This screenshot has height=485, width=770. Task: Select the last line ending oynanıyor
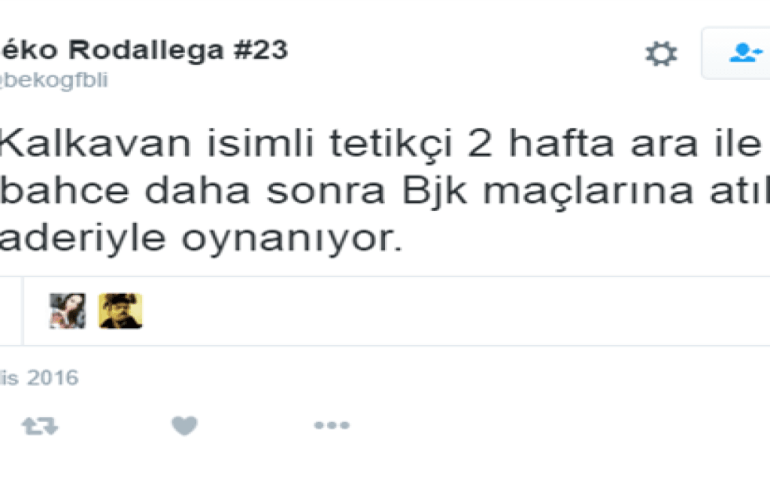201,239
